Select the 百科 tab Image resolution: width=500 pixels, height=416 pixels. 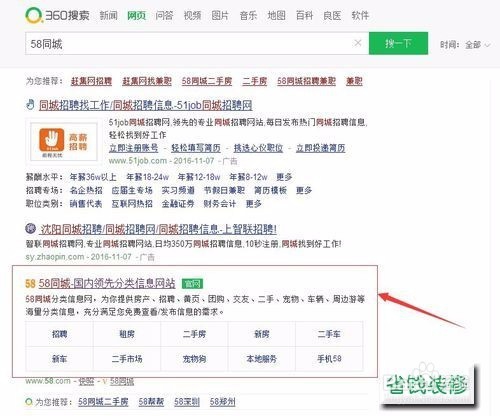coord(304,15)
